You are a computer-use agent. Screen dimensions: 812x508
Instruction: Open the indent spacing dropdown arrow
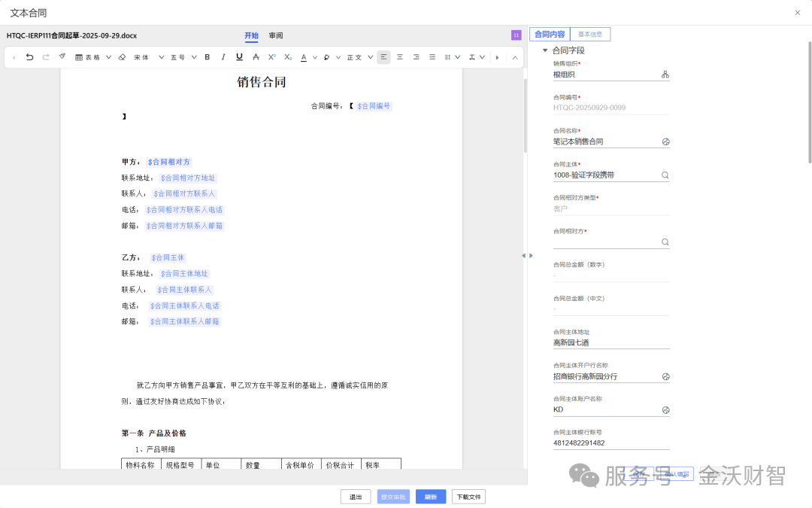(x=482, y=57)
